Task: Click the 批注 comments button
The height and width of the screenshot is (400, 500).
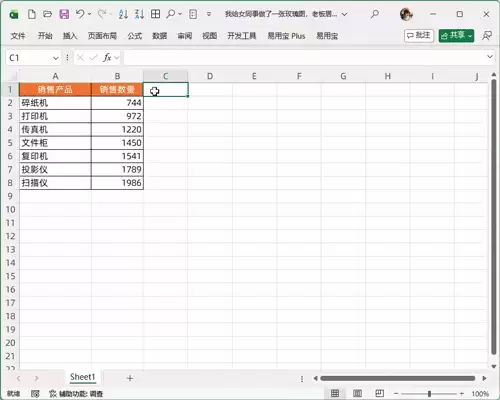Action: [x=419, y=36]
